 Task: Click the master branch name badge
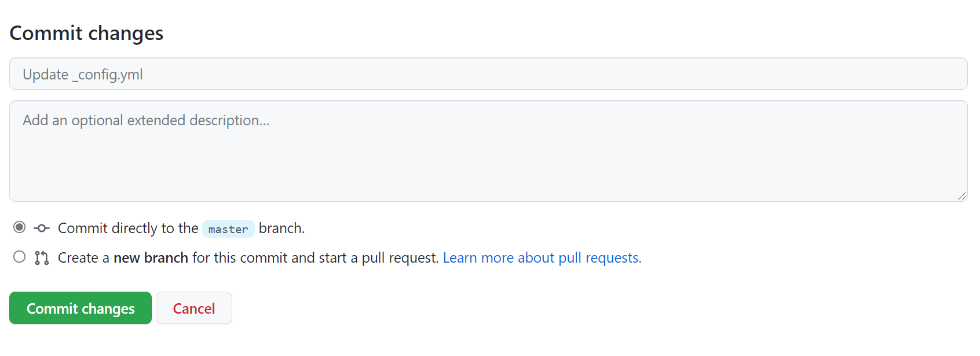point(228,229)
